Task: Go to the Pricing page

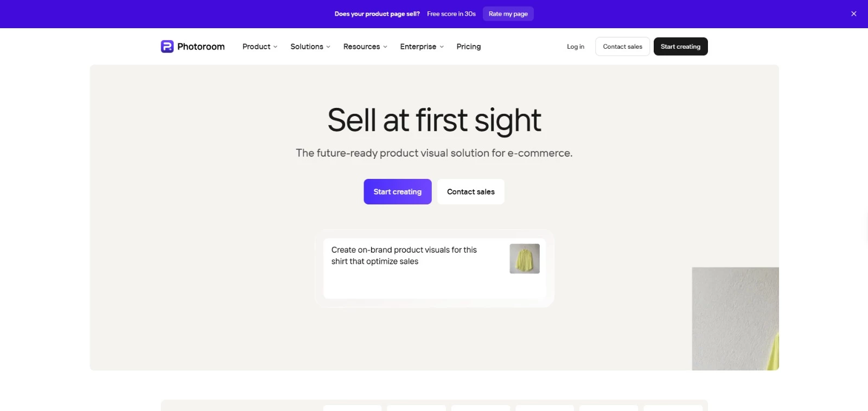Action: tap(469, 47)
